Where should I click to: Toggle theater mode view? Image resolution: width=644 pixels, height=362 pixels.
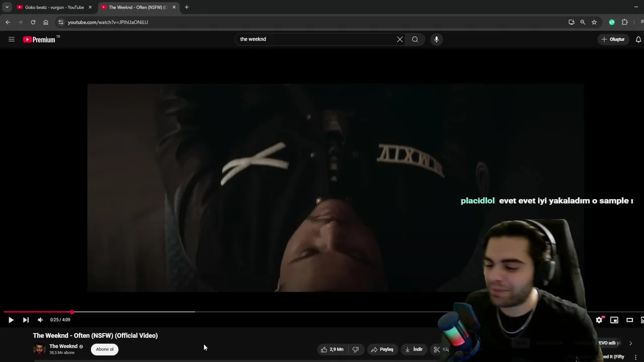tap(629, 320)
